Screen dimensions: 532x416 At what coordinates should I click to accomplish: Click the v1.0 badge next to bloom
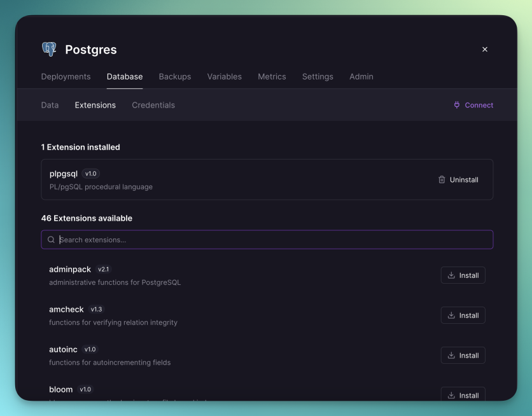85,389
